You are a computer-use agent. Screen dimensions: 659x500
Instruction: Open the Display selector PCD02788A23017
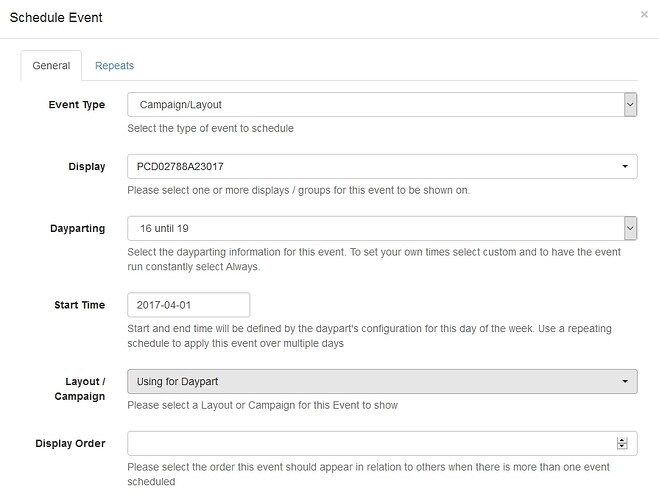(382, 166)
